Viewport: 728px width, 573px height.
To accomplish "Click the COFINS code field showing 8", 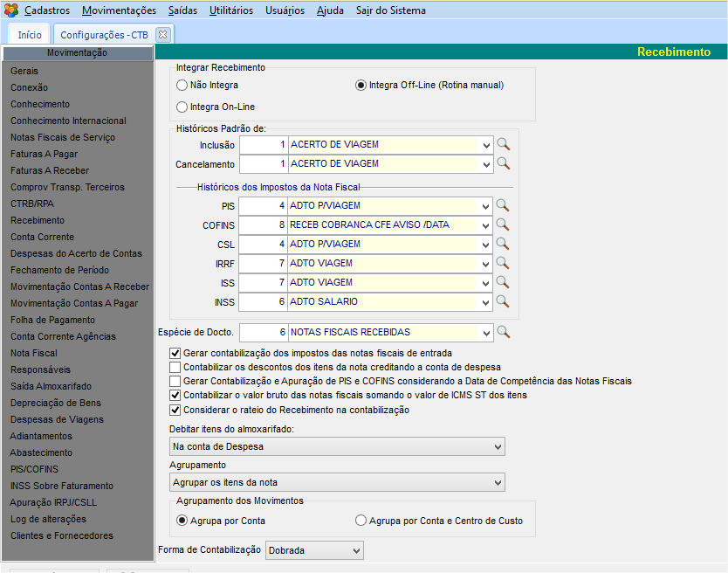I will pos(264,225).
